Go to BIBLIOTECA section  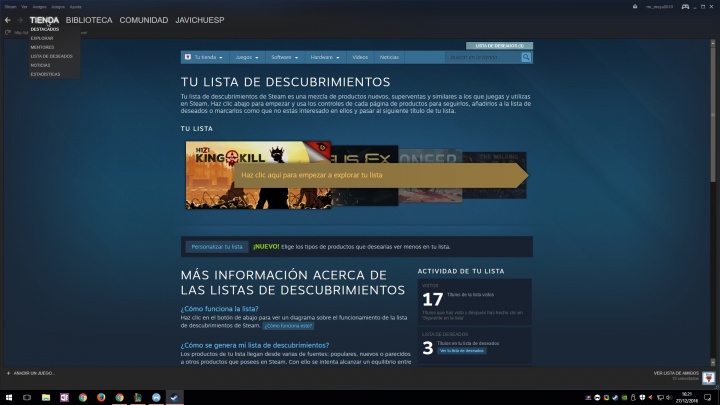coord(89,20)
